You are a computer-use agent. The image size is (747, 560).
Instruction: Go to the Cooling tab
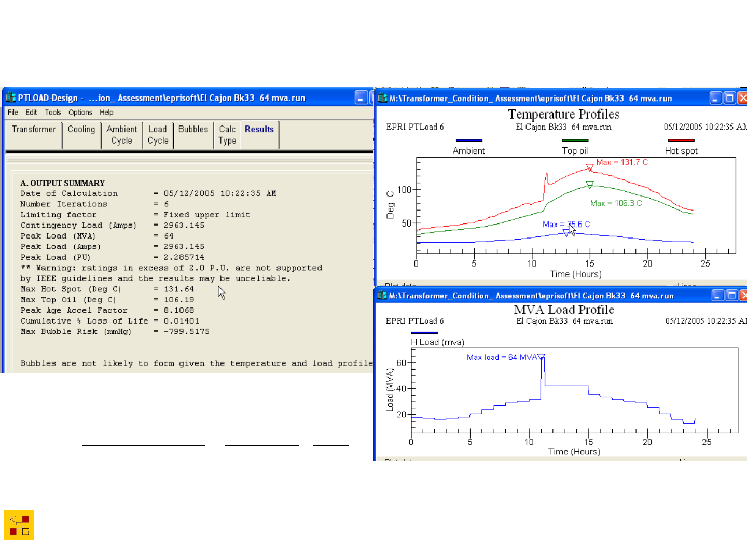pos(81,130)
